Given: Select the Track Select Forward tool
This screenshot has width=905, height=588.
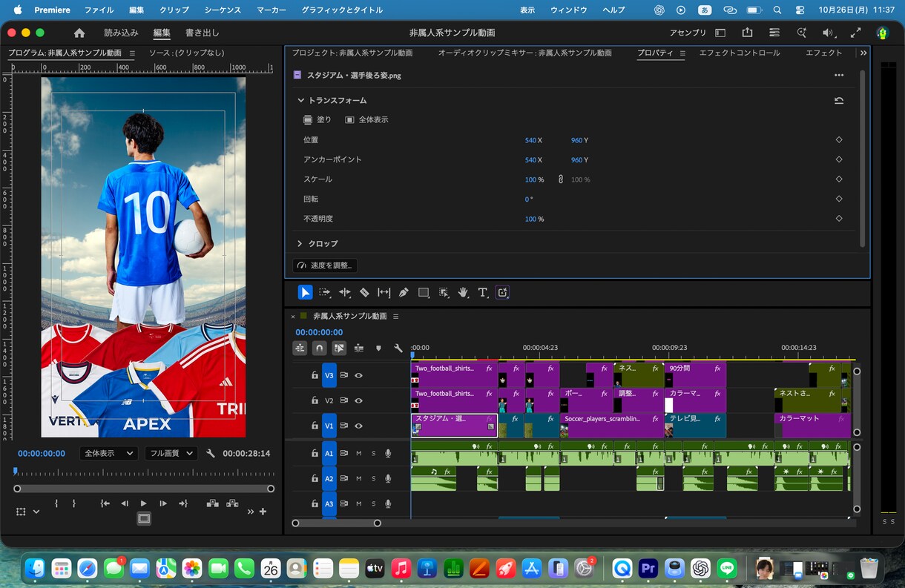Looking at the screenshot, I should (325, 292).
